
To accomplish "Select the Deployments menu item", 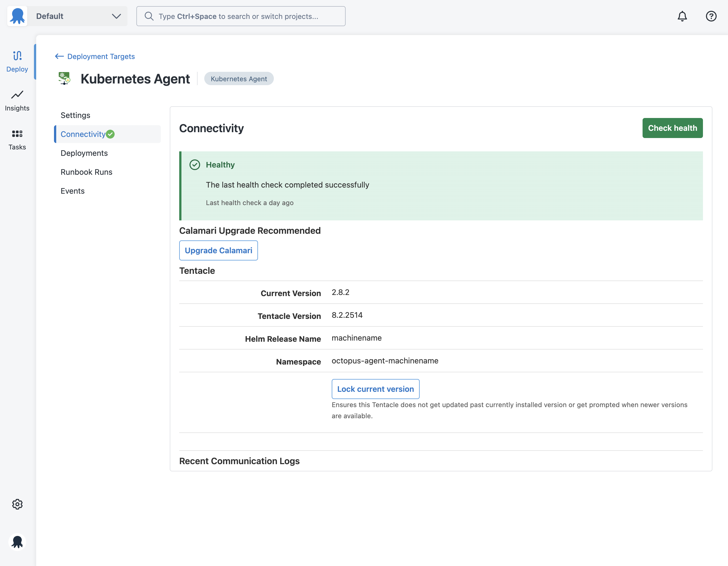I will click(x=84, y=153).
